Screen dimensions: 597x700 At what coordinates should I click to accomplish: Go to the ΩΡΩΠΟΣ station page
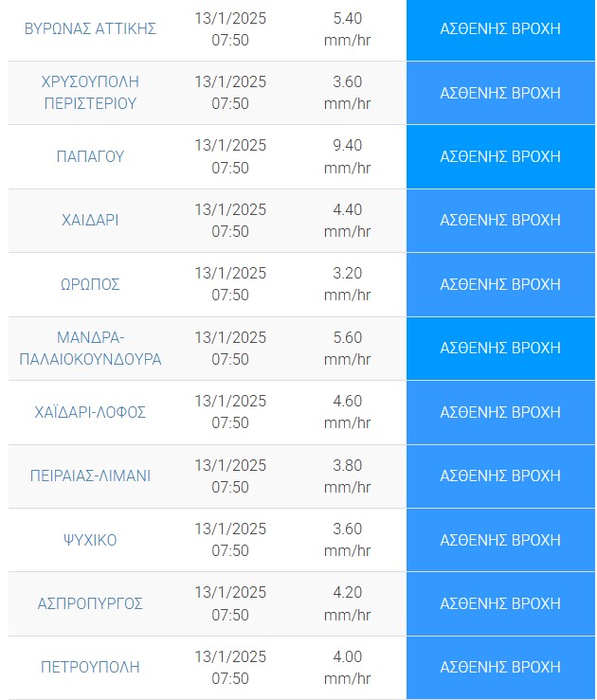90,284
